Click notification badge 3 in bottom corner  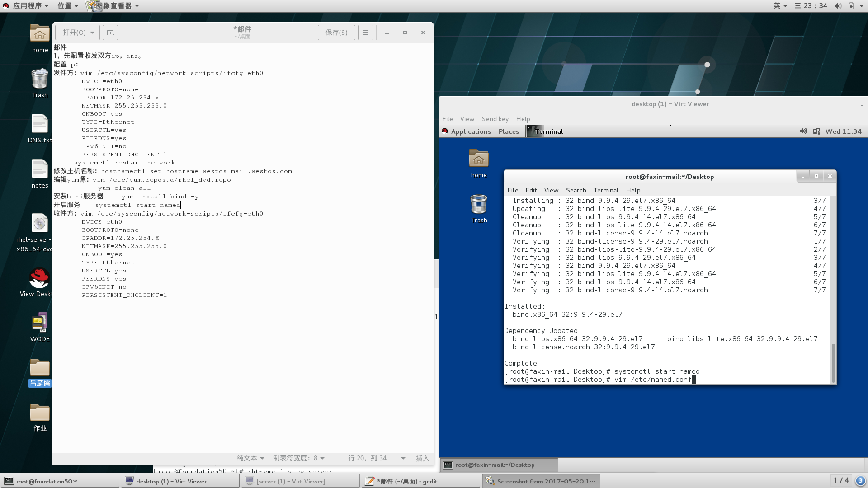pos(860,480)
